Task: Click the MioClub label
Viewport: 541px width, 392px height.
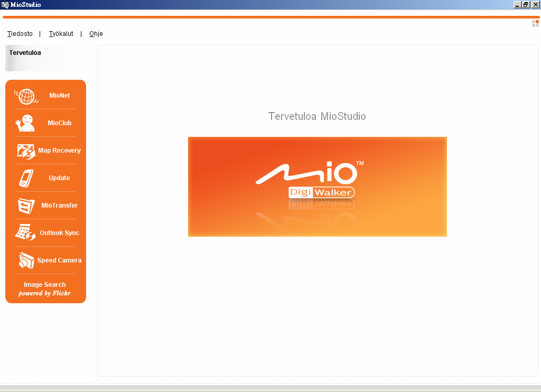Action: pos(59,123)
